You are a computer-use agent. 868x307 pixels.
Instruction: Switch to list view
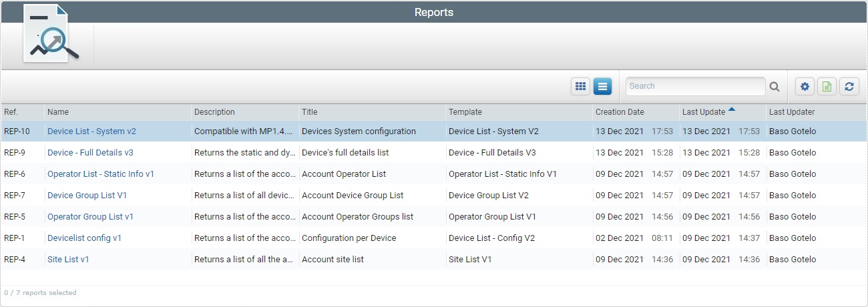602,86
